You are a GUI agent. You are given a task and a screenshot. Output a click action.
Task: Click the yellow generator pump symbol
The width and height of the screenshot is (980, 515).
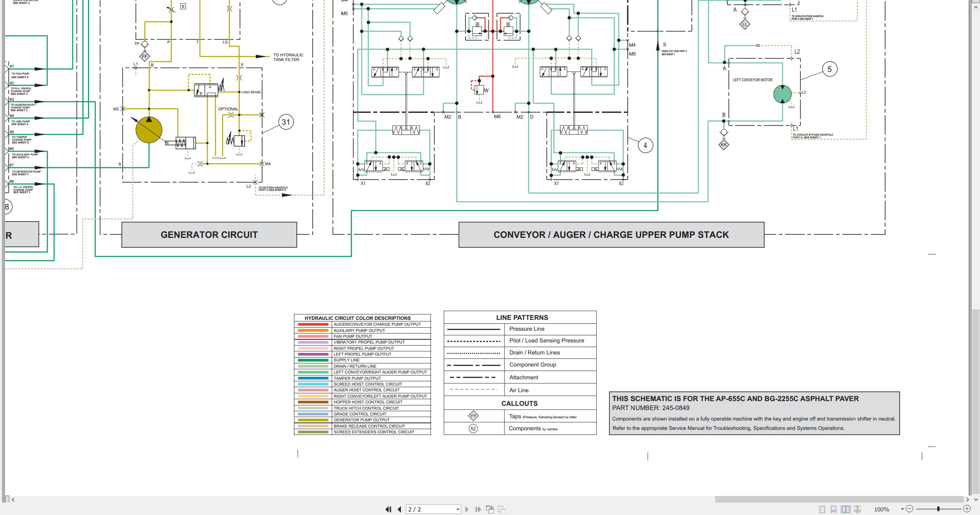coord(149,130)
